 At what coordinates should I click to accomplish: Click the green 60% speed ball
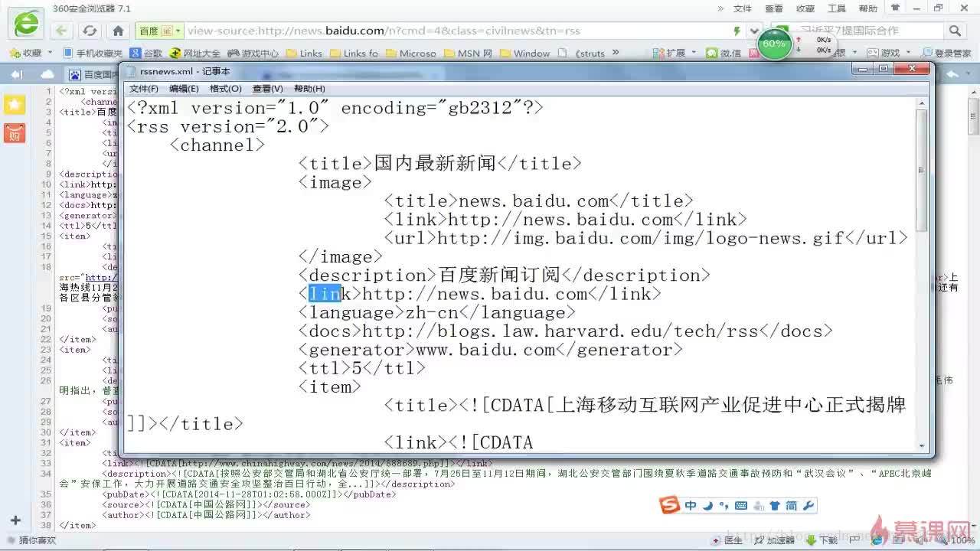773,44
